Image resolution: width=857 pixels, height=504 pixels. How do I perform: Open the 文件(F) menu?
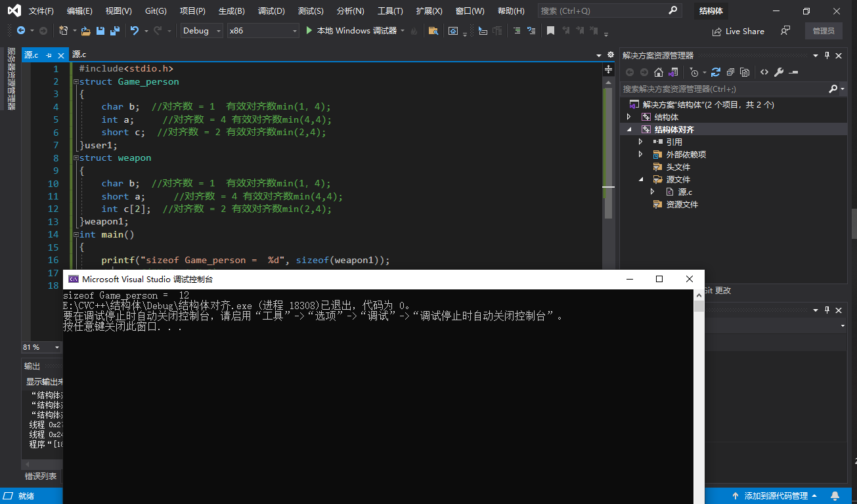[x=41, y=11]
